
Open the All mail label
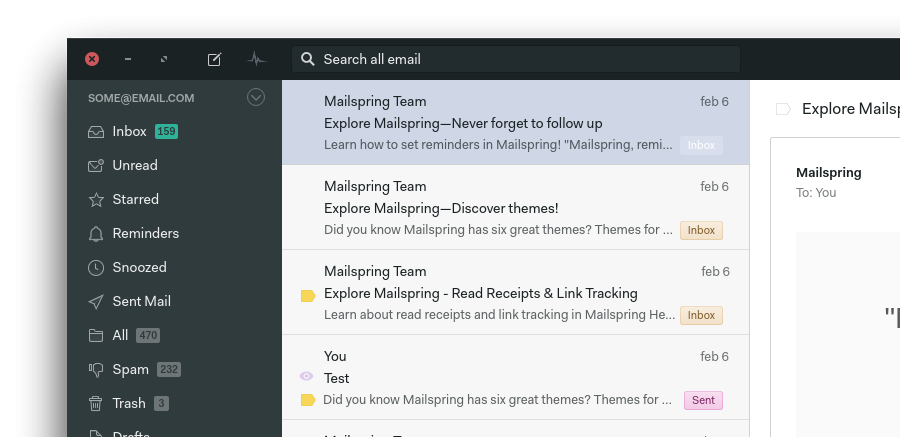[120, 335]
